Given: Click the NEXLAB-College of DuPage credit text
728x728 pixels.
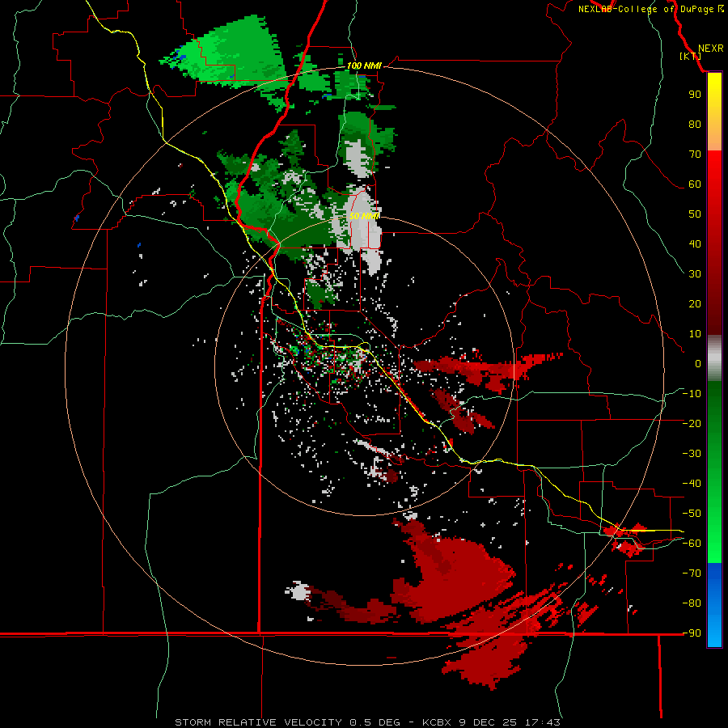Looking at the screenshot, I should point(646,9).
